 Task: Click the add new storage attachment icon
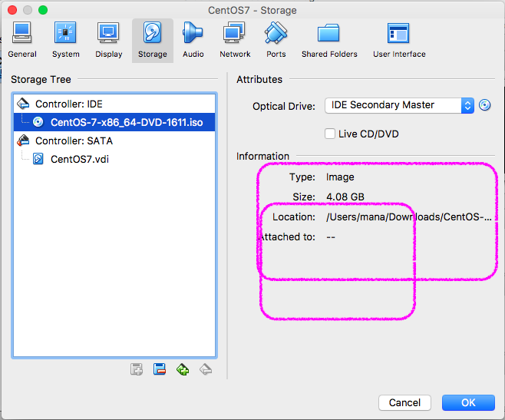[137, 369]
